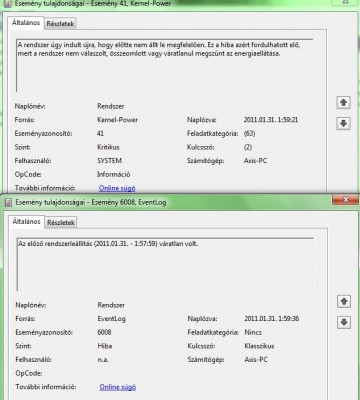360x400 pixels.
Task: Select logged time 2011.01.31. 1:59:36
Action: [x=272, y=319]
